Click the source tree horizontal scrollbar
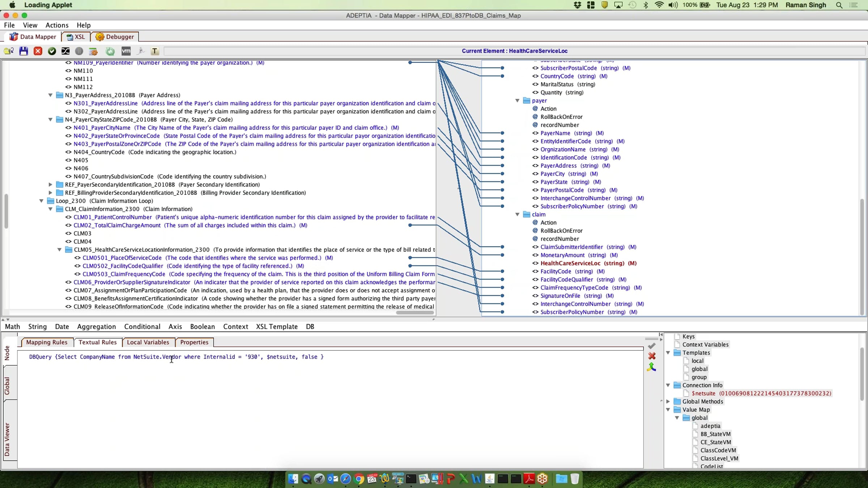The image size is (868, 488). 415,313
